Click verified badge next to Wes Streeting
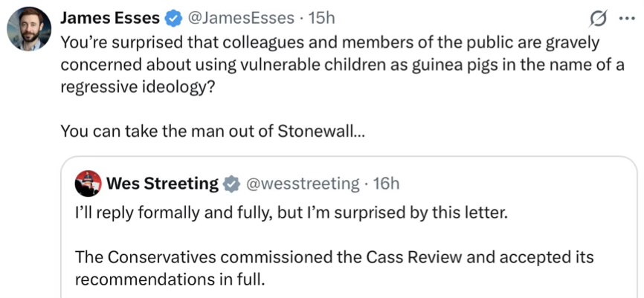 [232, 184]
